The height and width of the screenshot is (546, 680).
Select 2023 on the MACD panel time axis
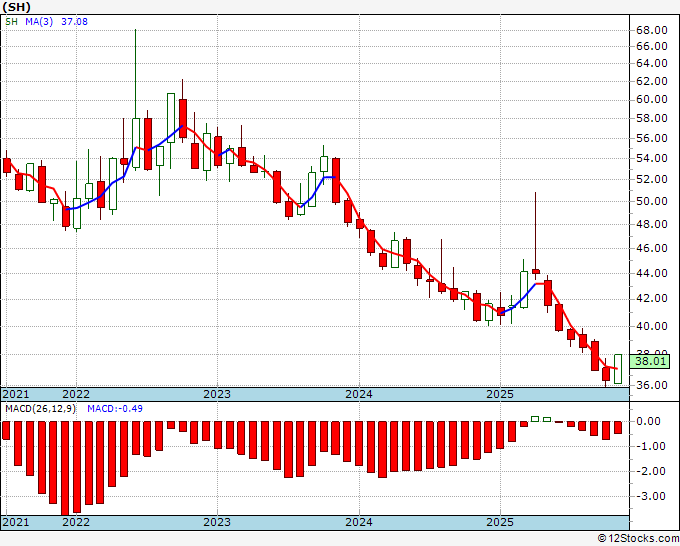pyautogui.click(x=217, y=522)
